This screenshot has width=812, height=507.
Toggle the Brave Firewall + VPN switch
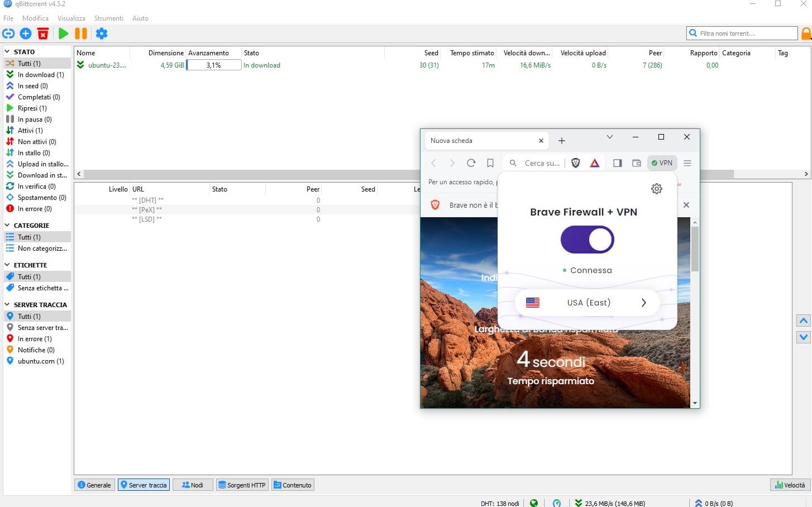point(587,240)
